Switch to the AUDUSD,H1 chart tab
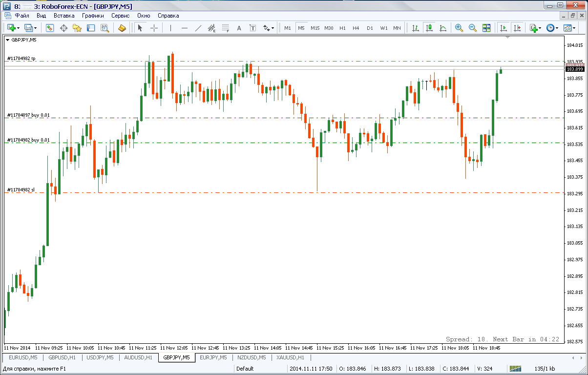 (x=139, y=358)
